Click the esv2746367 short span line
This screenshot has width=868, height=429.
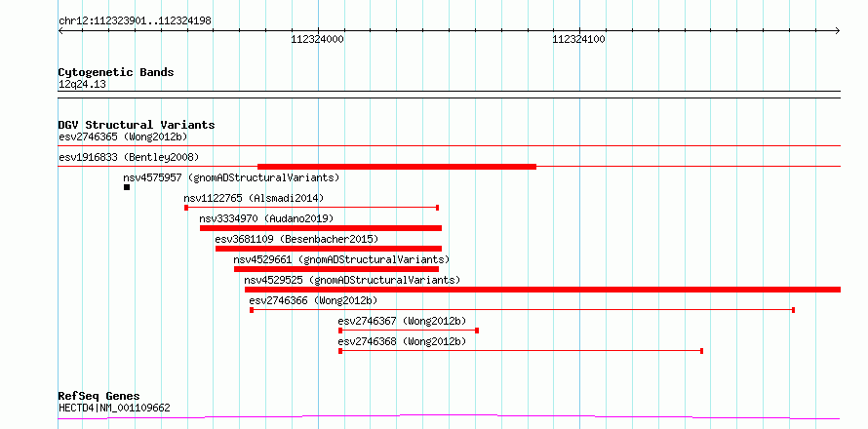point(409,331)
